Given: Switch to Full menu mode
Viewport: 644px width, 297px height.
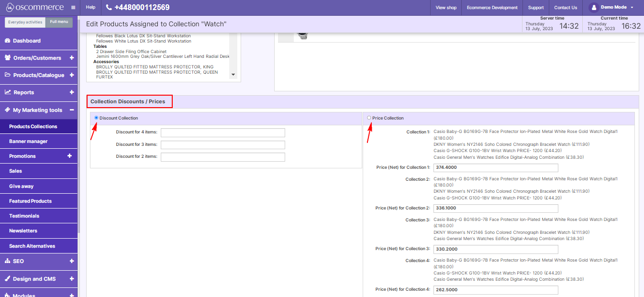Looking at the screenshot, I should (x=59, y=22).
